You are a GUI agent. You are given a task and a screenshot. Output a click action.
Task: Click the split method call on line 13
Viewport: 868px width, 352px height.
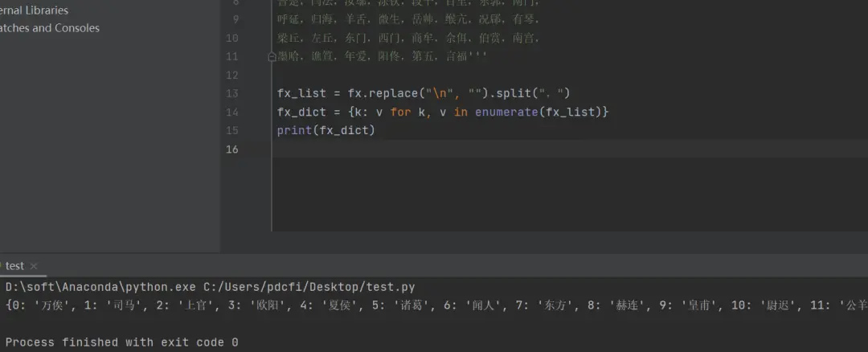(513, 93)
